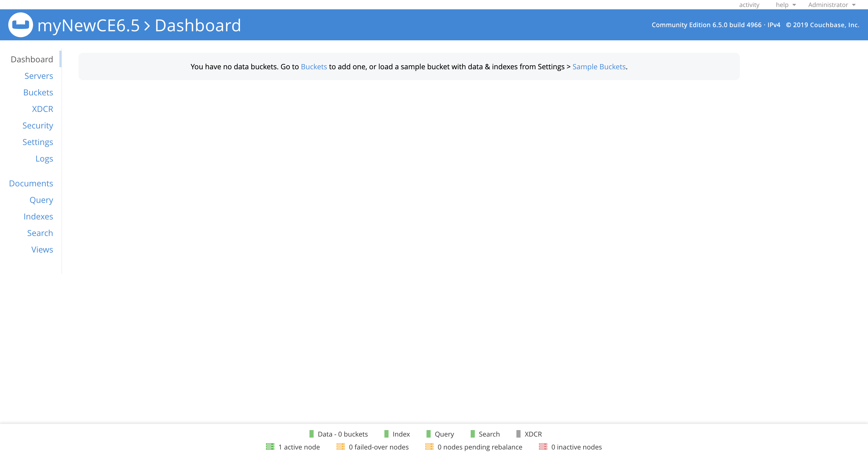Navigate to the Servers menu item
Screen dimensions: 868x458
click(38, 75)
